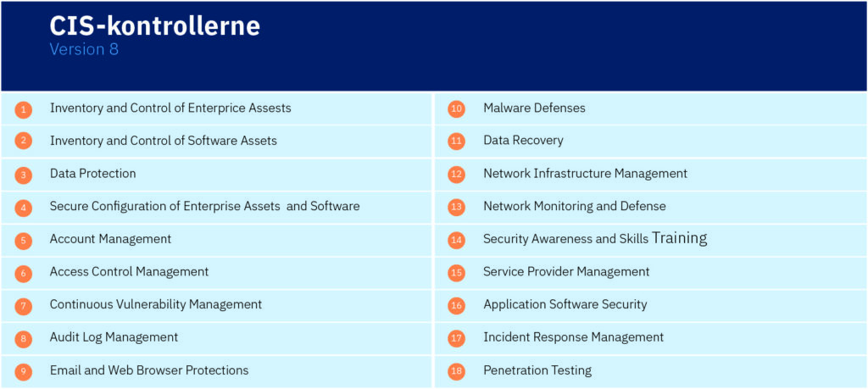Viewport: 868px width, 389px height.
Task: Click the 'Account Management' text
Action: click(x=111, y=239)
